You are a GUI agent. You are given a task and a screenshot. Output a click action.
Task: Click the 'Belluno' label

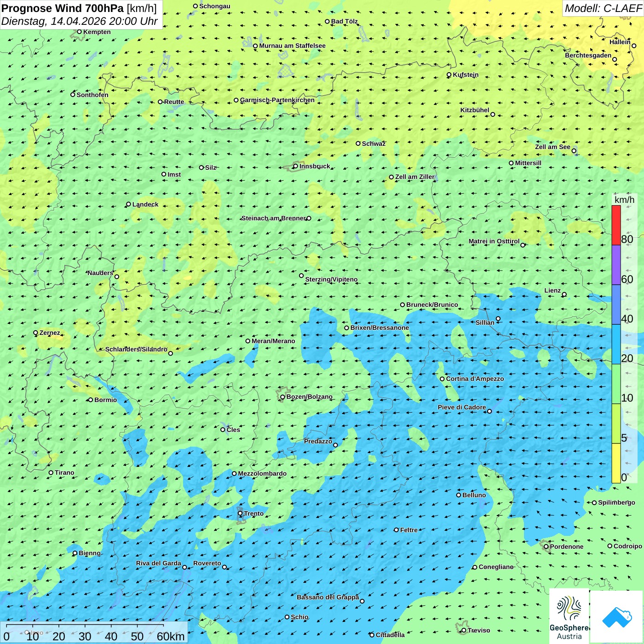(x=474, y=495)
